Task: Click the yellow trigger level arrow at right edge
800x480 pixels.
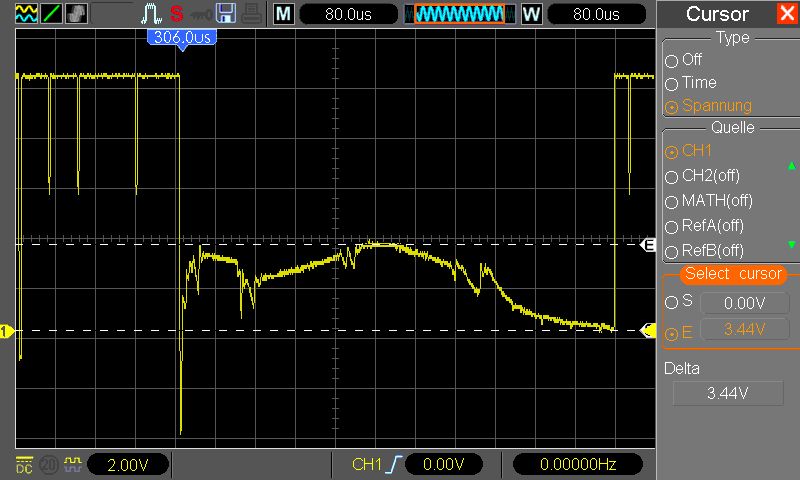Action: 648,331
